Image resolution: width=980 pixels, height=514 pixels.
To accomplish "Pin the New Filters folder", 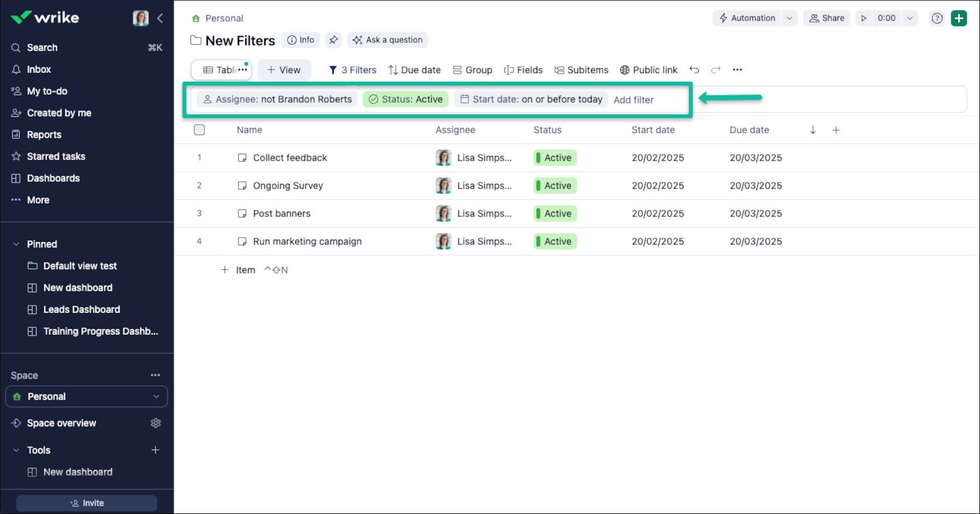I will pyautogui.click(x=333, y=40).
